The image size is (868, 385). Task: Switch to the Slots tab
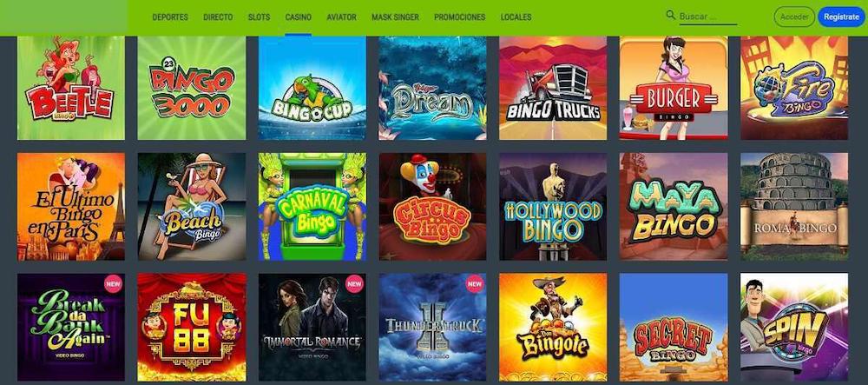(x=259, y=17)
